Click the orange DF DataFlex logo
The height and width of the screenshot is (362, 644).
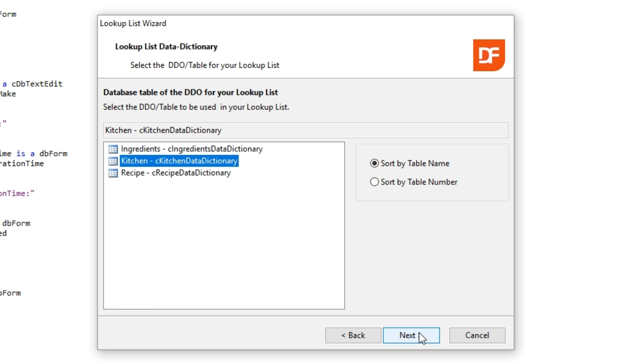tap(489, 55)
